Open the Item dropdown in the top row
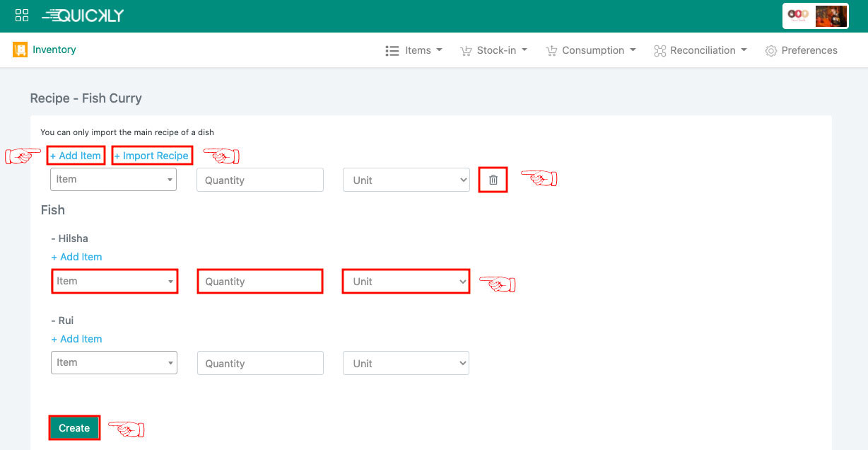 pyautogui.click(x=113, y=180)
